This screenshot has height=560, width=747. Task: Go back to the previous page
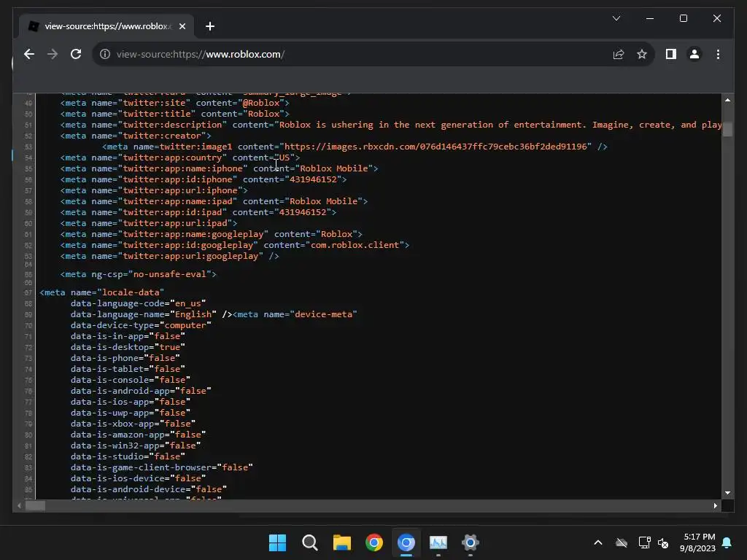[x=29, y=54]
